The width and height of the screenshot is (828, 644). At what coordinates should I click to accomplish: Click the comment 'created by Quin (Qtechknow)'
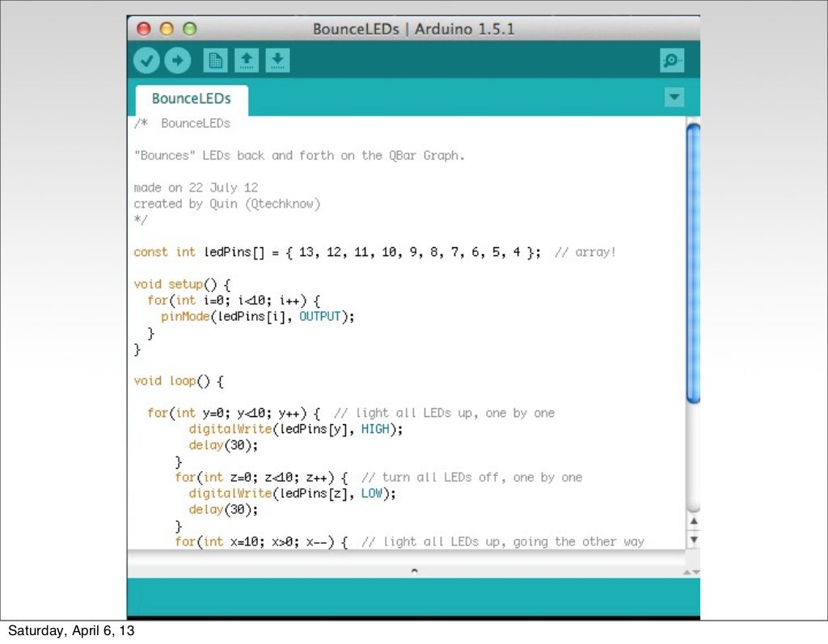(227, 204)
